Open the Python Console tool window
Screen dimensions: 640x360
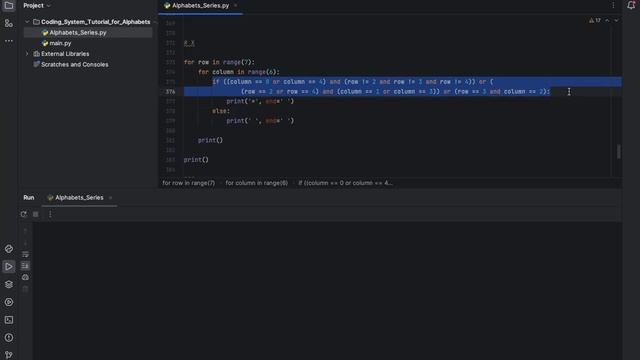click(9, 249)
